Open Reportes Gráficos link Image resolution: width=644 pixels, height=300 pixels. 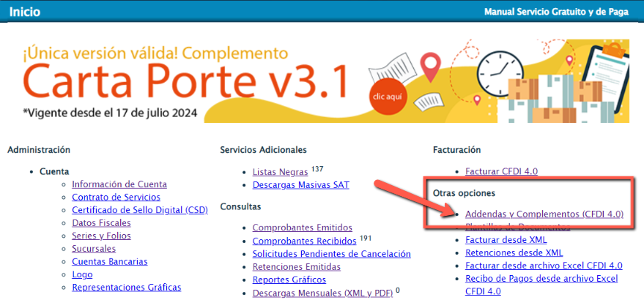[289, 280]
